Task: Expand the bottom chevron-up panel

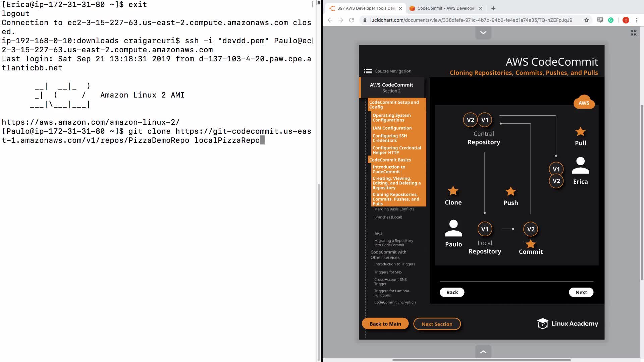Action: 483,352
